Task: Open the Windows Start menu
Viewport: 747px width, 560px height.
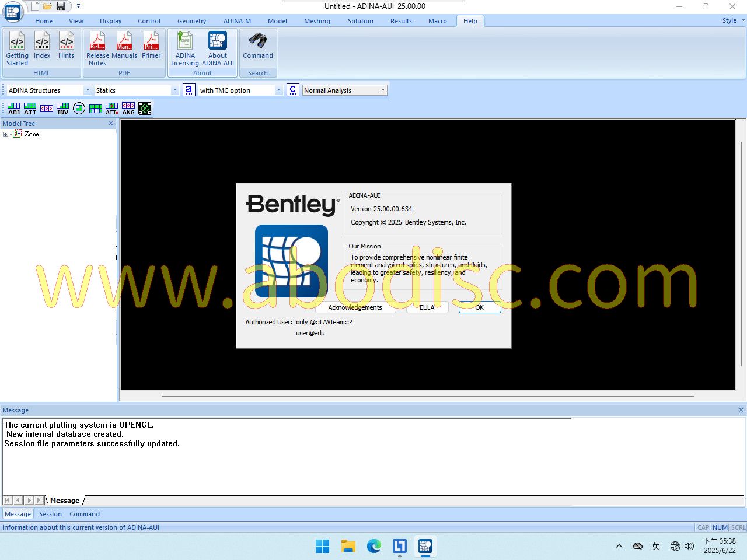Action: (x=322, y=546)
